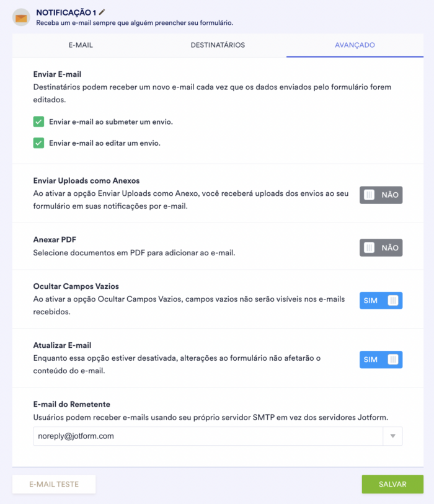Click the Anexar PDF heading
The height and width of the screenshot is (504, 434).
click(55, 239)
